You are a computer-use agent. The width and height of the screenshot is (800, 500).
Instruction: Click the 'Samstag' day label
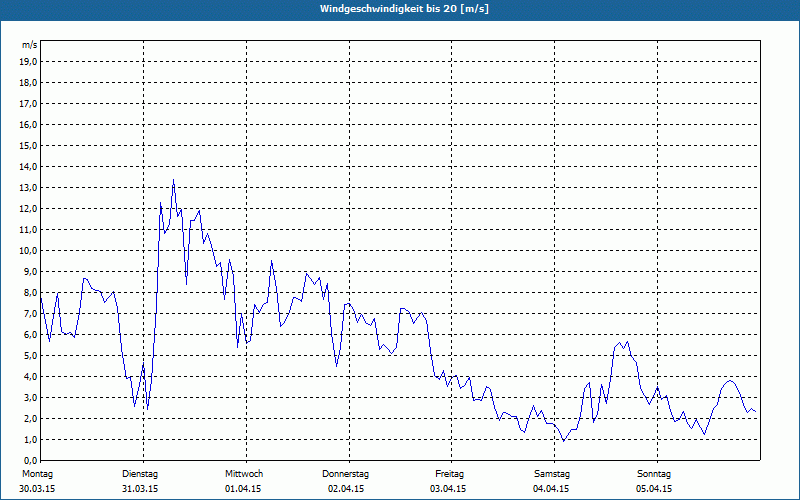point(552,474)
